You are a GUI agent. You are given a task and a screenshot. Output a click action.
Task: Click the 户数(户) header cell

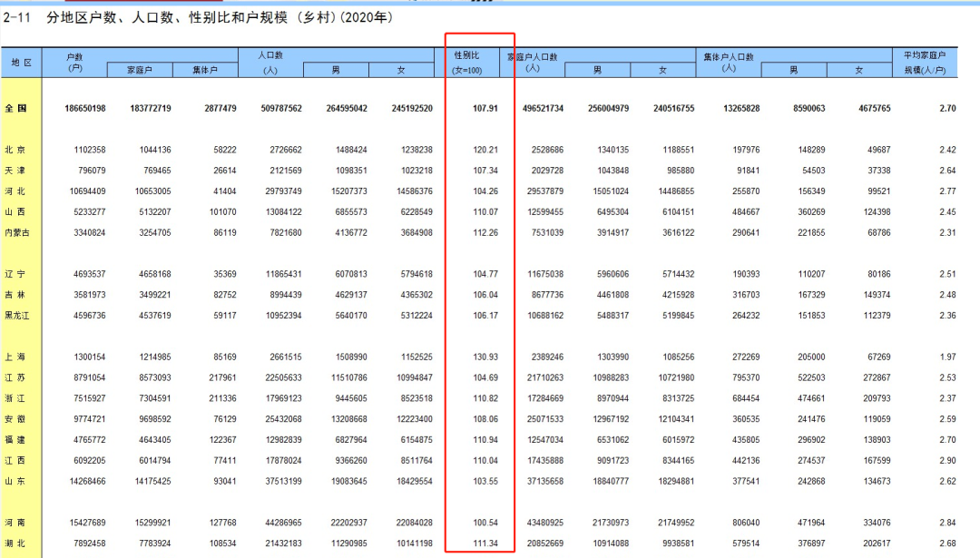pos(75,63)
